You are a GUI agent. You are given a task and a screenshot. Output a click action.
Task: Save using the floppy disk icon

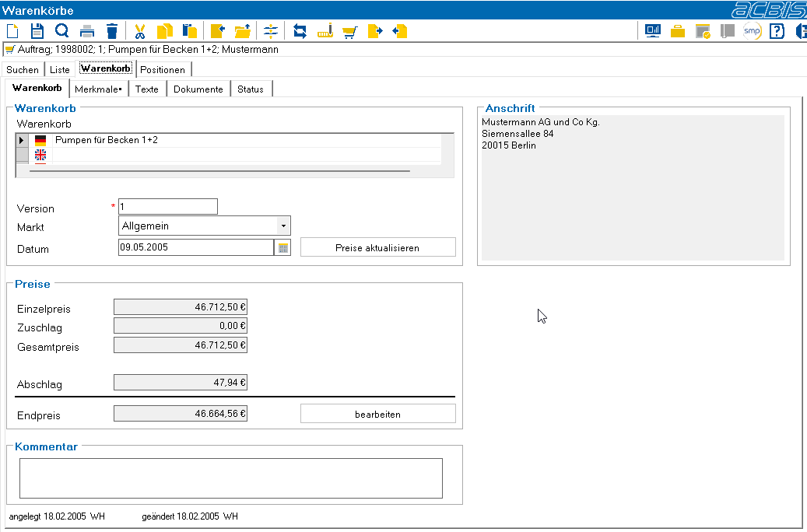pyautogui.click(x=37, y=31)
